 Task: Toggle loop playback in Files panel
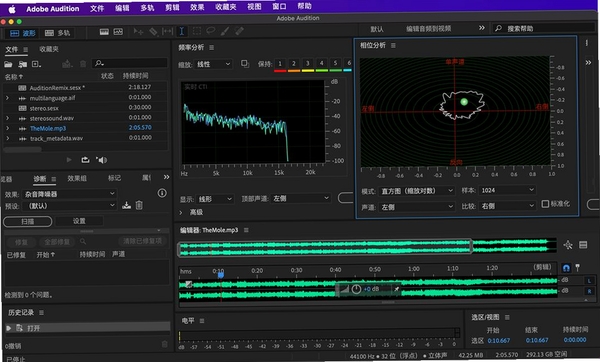[85, 160]
